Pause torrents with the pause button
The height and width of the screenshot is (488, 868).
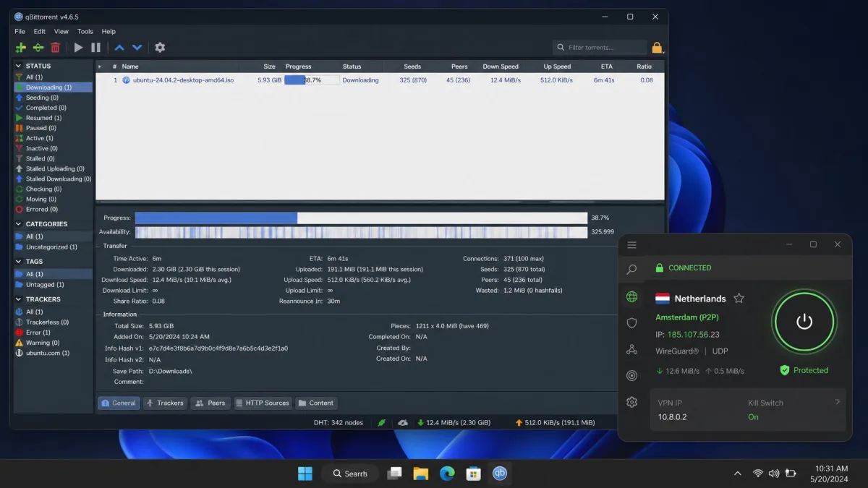[95, 48]
